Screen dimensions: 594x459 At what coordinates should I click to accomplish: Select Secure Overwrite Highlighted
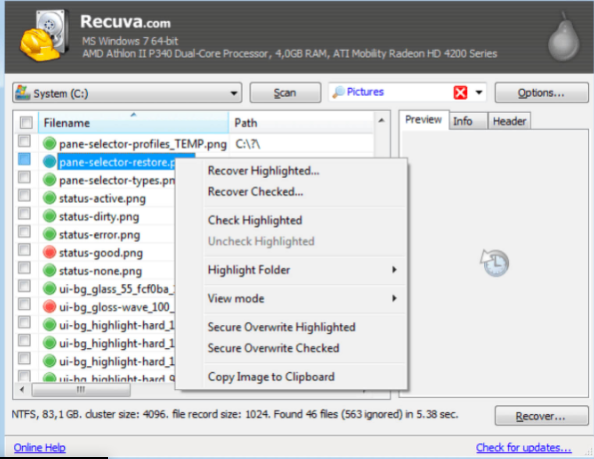click(281, 327)
